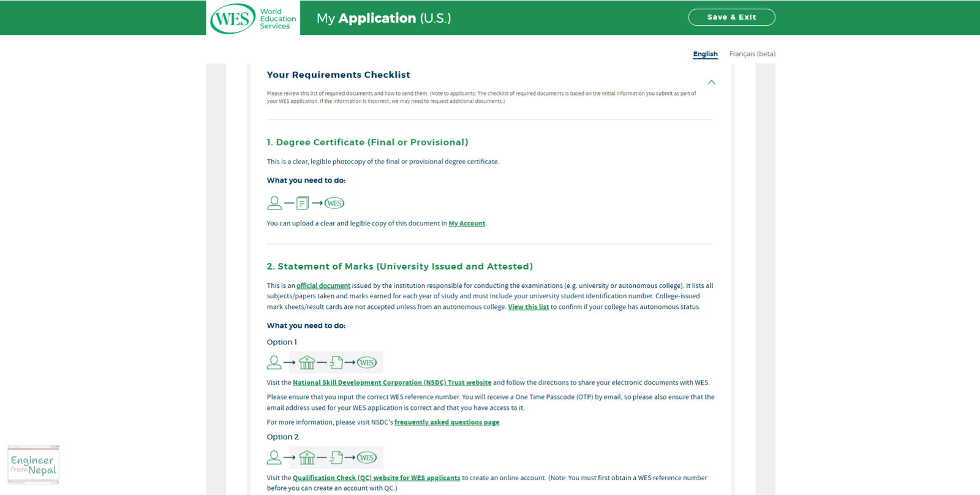Viewport: 980px width, 495px height.
Task: Click the Your Requirements Checklist heading
Action: pyautogui.click(x=338, y=75)
